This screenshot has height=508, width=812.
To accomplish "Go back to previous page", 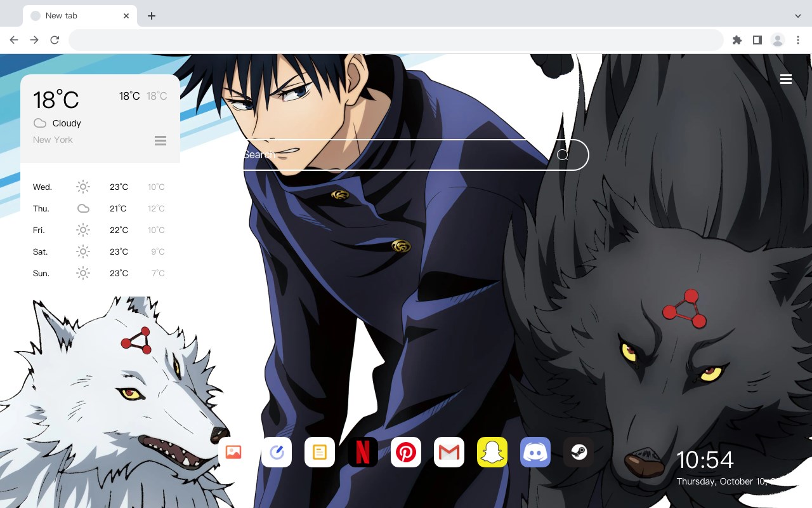I will [14, 40].
